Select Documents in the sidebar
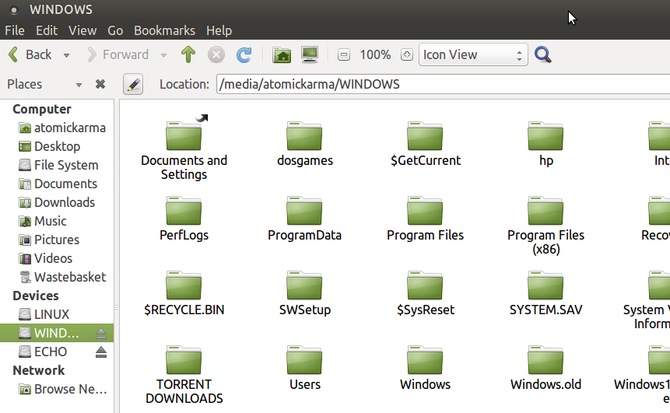The height and width of the screenshot is (413, 670). click(x=58, y=184)
